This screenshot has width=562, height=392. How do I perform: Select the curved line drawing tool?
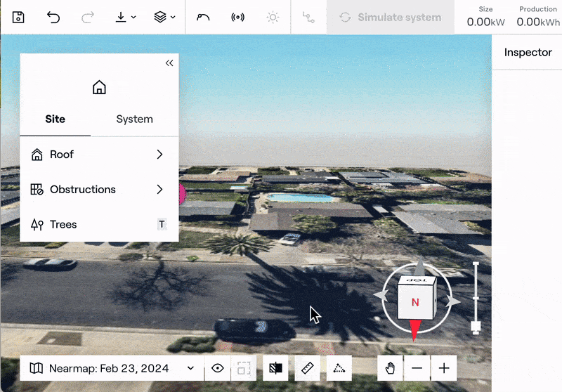203,17
